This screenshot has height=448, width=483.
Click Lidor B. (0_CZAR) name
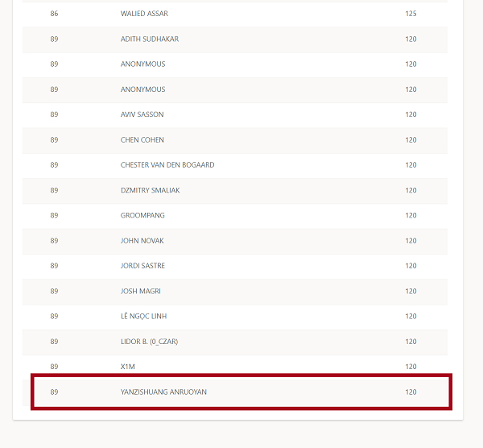tap(149, 342)
